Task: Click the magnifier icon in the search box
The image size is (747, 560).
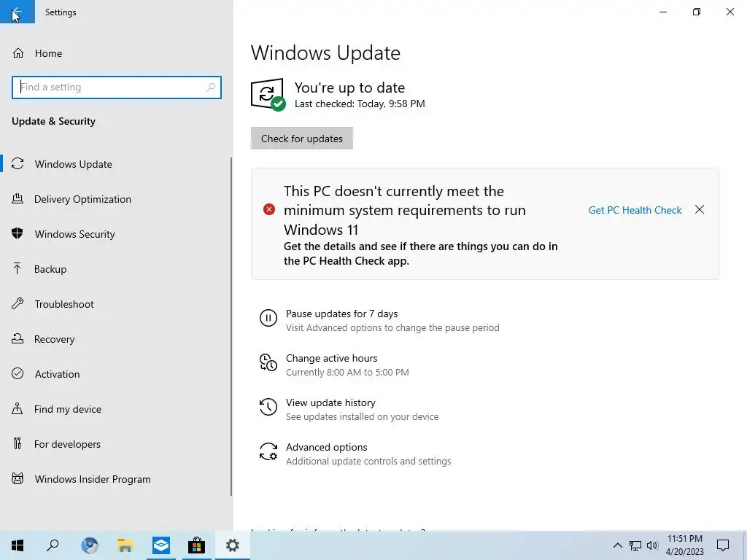Action: tap(211, 87)
